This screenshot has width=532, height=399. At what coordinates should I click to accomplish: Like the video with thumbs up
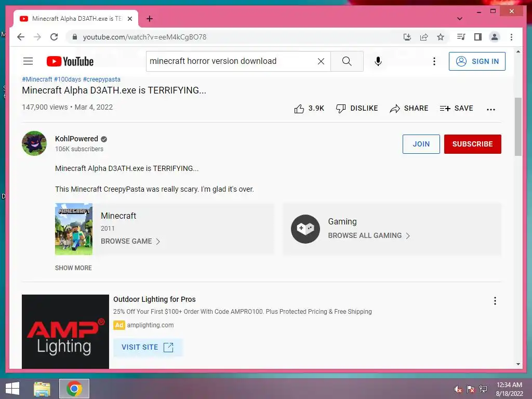click(x=309, y=109)
